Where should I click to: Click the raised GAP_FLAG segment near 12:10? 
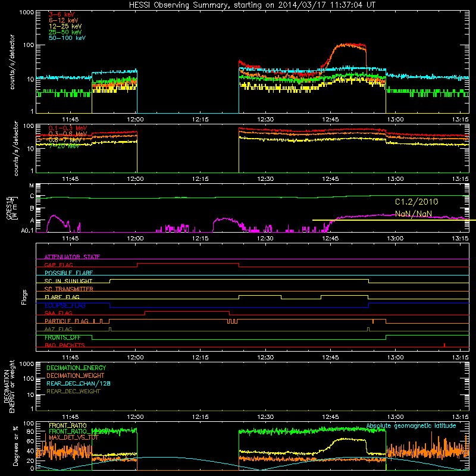tap(188, 264)
